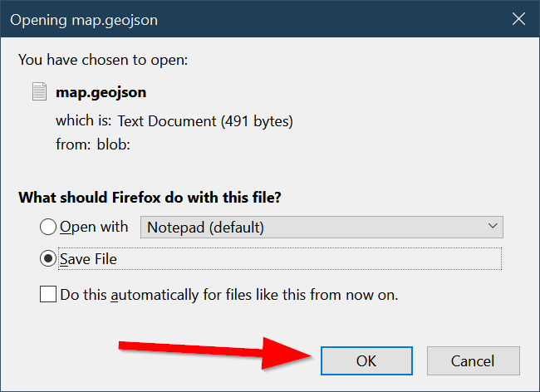Open the Notepad (default) application dropdown
This screenshot has width=540, height=392.
point(320,227)
